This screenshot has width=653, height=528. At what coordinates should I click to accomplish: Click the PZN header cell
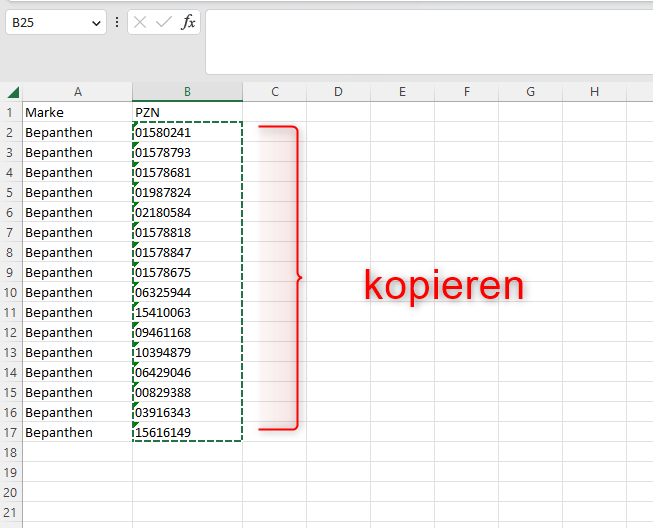[x=187, y=113]
